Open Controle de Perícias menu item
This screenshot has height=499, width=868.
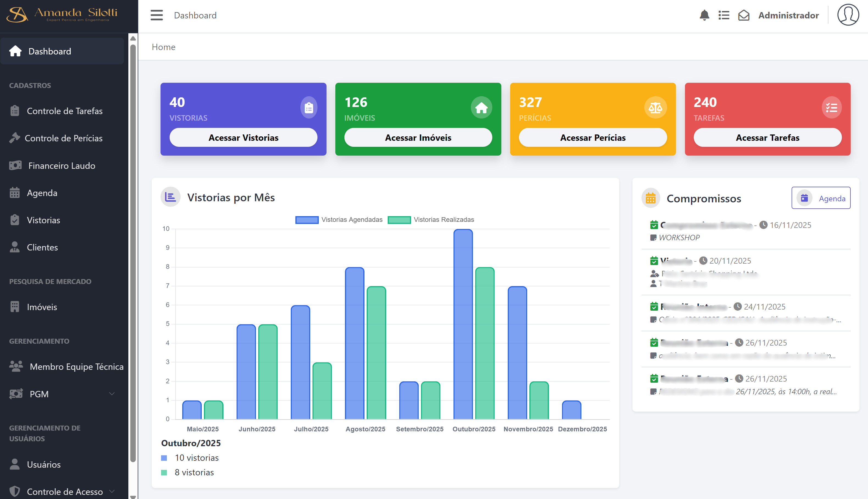click(x=63, y=138)
